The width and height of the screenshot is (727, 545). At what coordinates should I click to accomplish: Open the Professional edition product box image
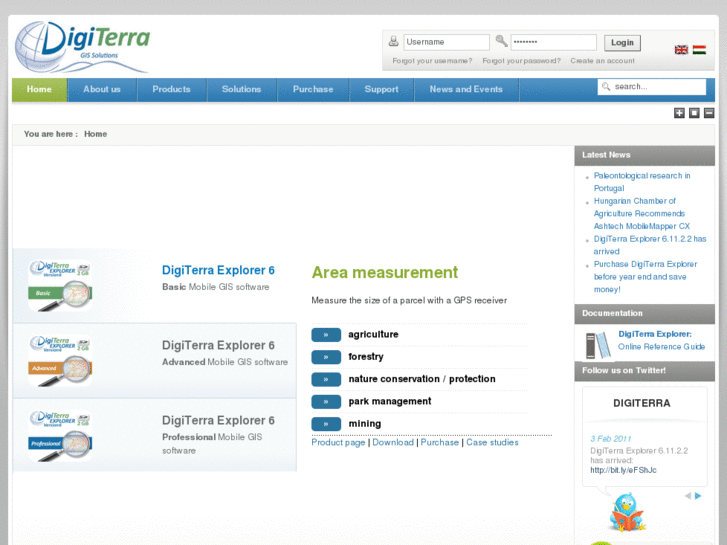click(x=60, y=436)
